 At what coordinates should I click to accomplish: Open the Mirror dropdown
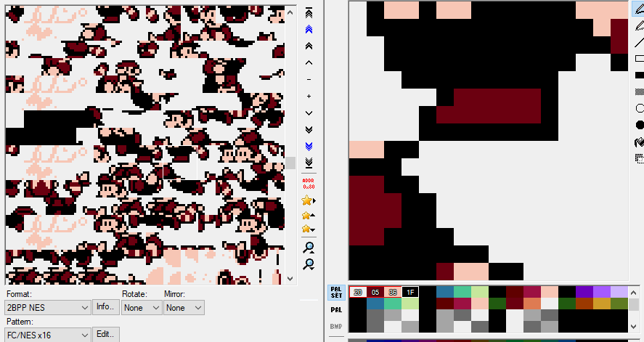pos(184,308)
